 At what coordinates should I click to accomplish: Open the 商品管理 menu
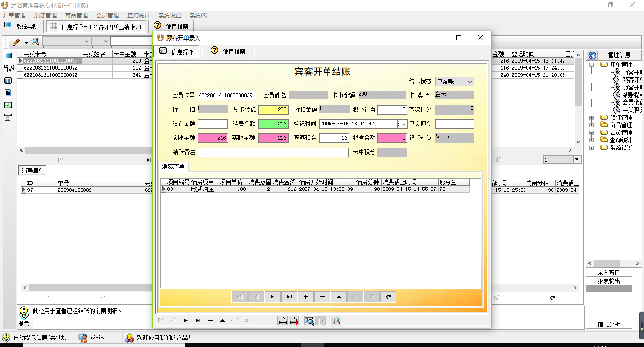[x=76, y=16]
